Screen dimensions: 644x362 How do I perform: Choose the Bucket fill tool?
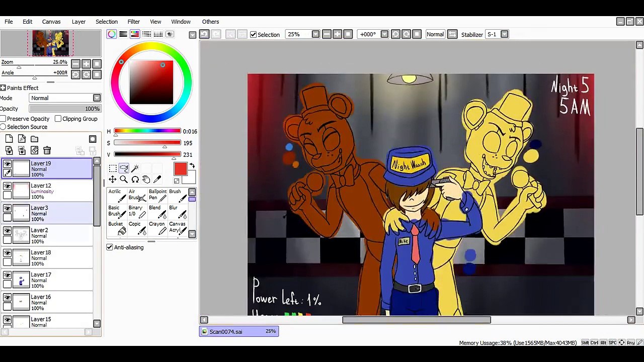pyautogui.click(x=117, y=228)
